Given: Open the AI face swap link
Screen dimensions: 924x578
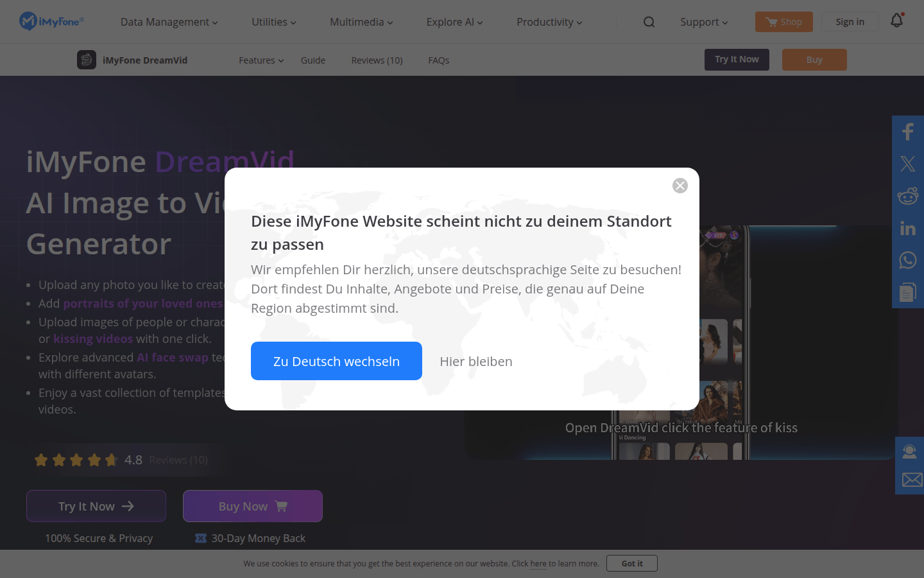Looking at the screenshot, I should coord(173,357).
